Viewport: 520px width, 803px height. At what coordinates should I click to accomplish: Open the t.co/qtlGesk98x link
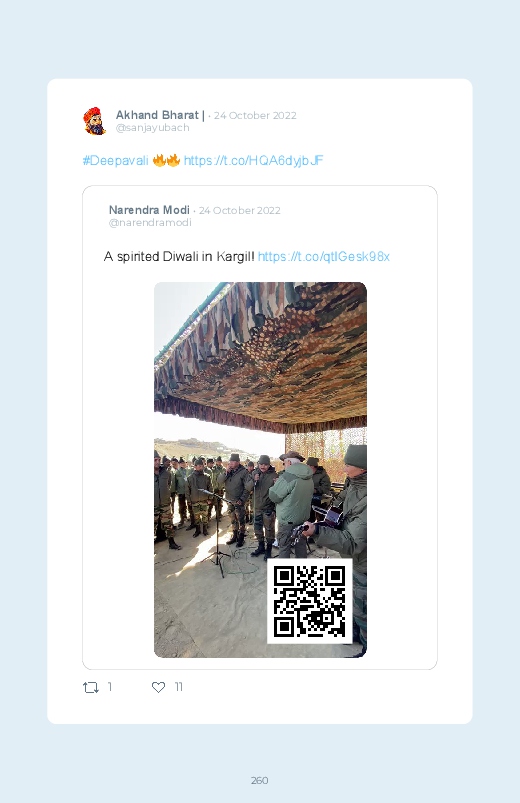click(x=324, y=257)
